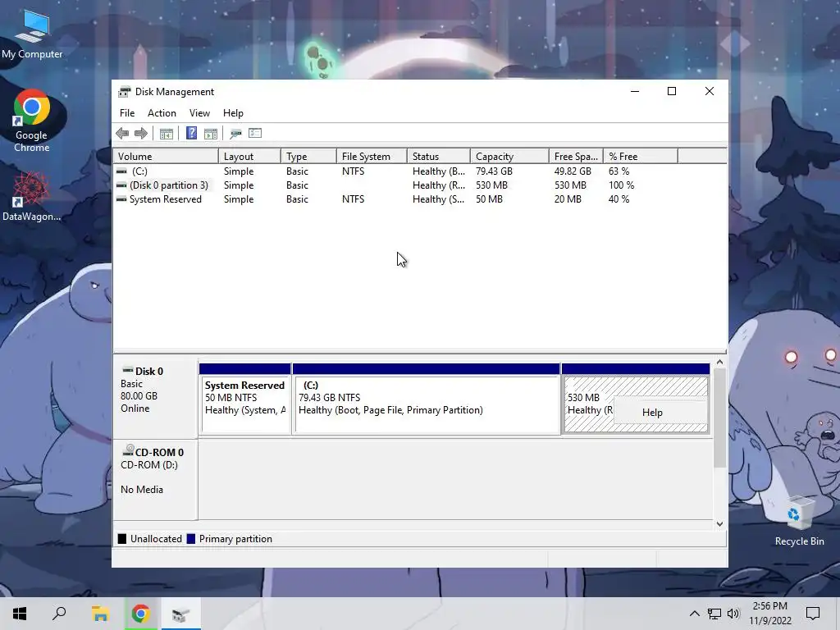Click the blue Help question mark toolbar icon

coord(191,133)
